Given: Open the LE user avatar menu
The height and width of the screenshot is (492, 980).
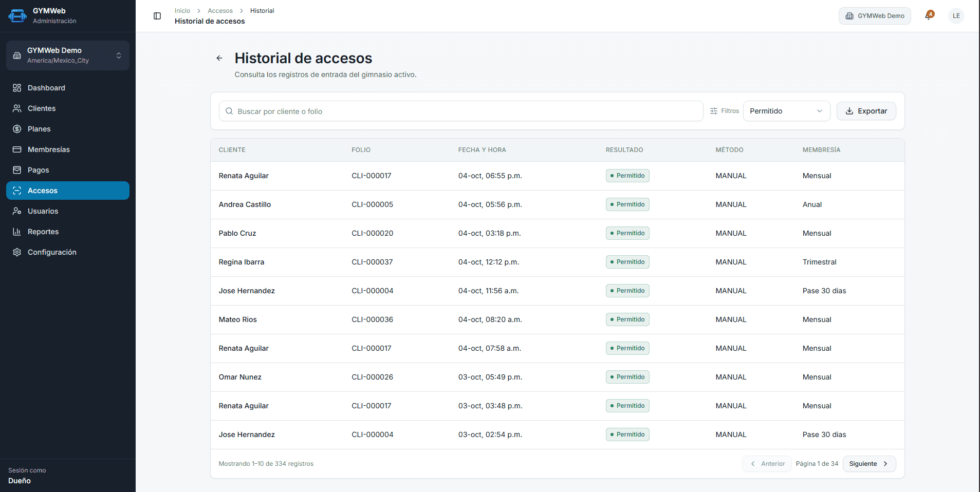Looking at the screenshot, I should 956,16.
